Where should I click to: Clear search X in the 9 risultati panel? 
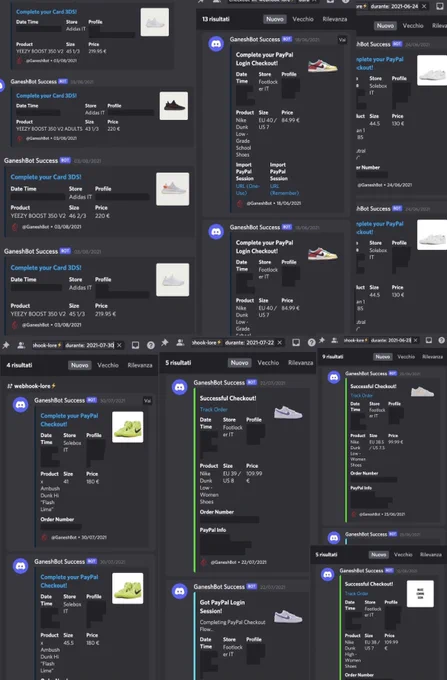coord(415,340)
